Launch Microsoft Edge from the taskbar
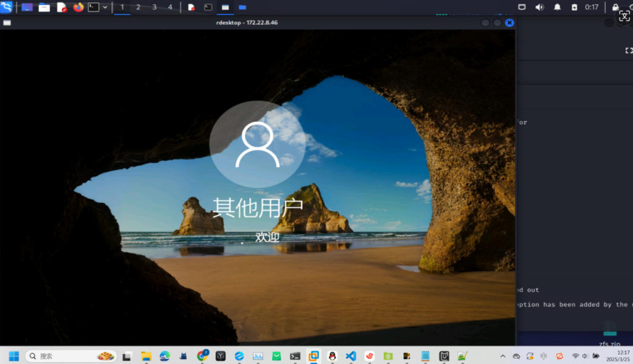The width and height of the screenshot is (633, 364). point(164,356)
